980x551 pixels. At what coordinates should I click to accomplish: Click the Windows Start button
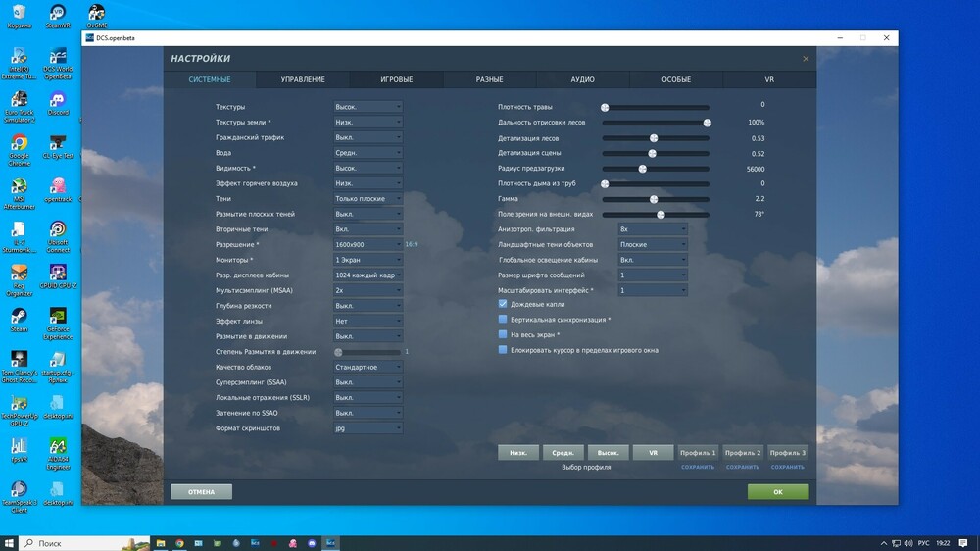point(9,543)
